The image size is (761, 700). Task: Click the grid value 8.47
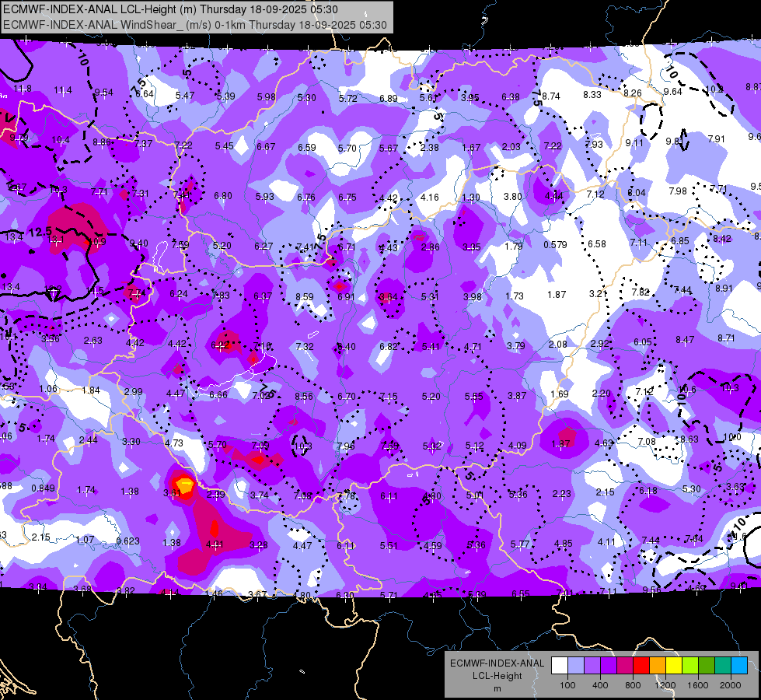(x=685, y=340)
